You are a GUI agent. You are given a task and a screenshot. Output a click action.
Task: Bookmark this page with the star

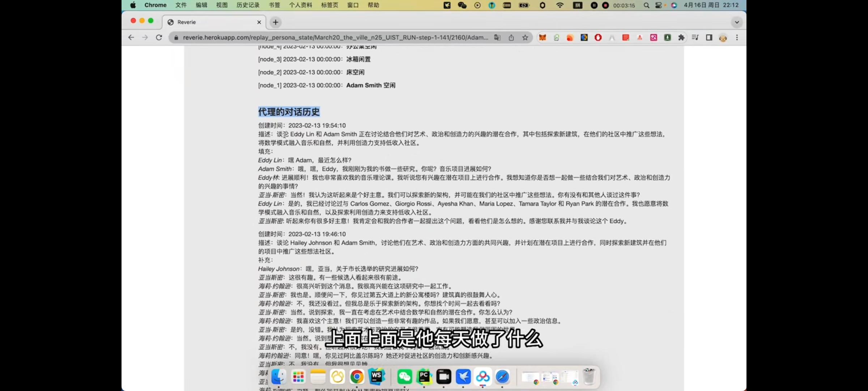tap(525, 37)
